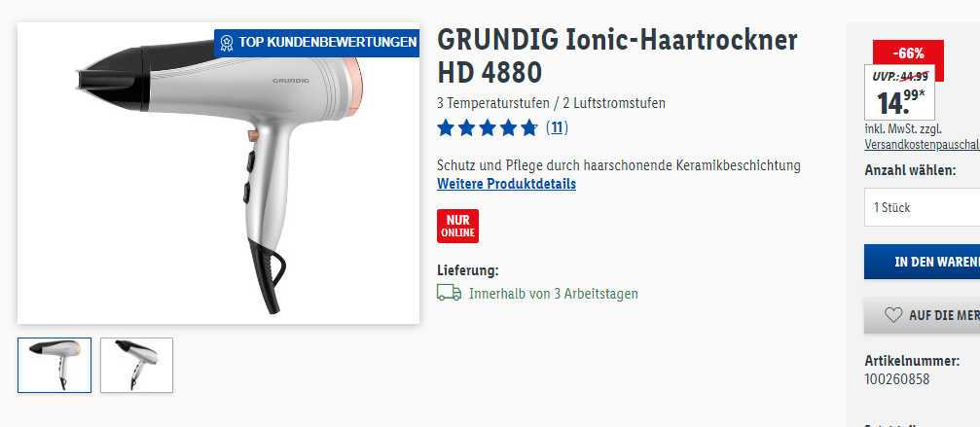Click the Versandkostenpauschale link

coord(922,144)
